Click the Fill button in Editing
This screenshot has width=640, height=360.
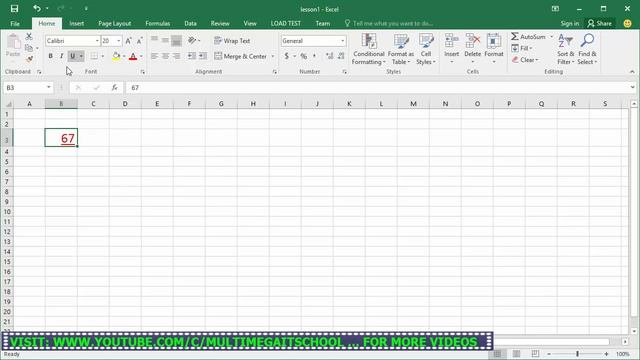[522, 48]
